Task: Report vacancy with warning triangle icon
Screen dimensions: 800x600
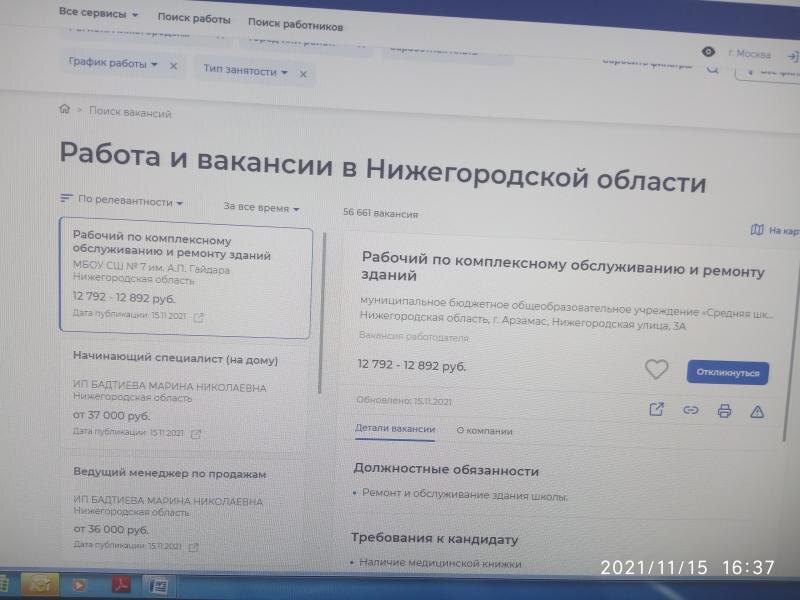Action: click(x=757, y=411)
